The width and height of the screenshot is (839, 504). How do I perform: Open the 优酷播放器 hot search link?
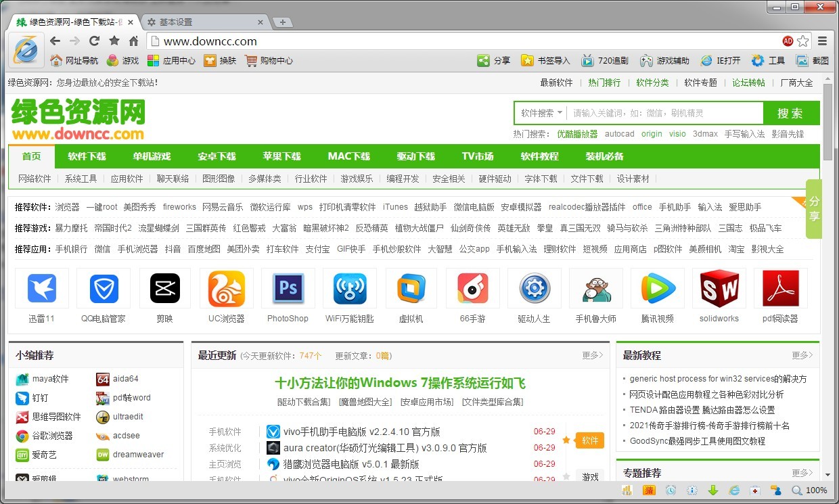(577, 134)
